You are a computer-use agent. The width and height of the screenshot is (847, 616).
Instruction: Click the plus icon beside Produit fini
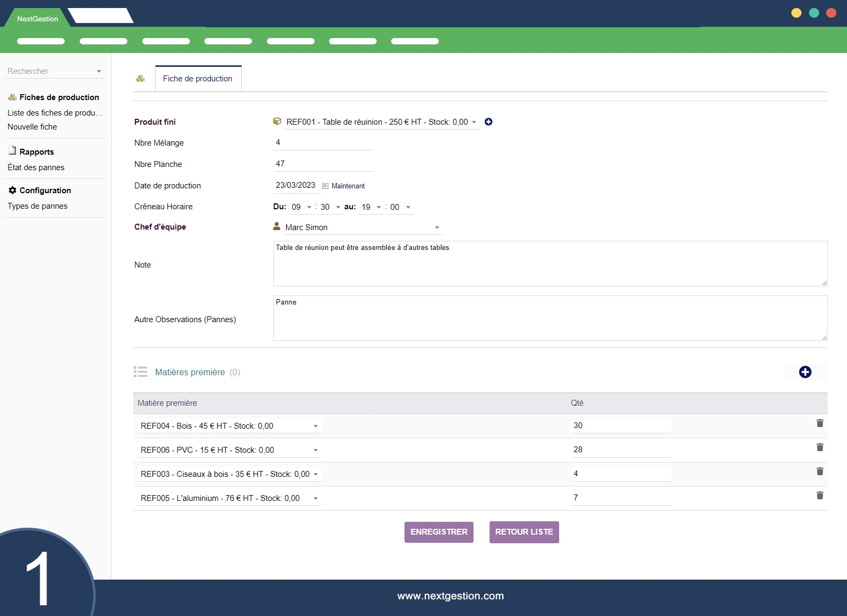coord(489,122)
